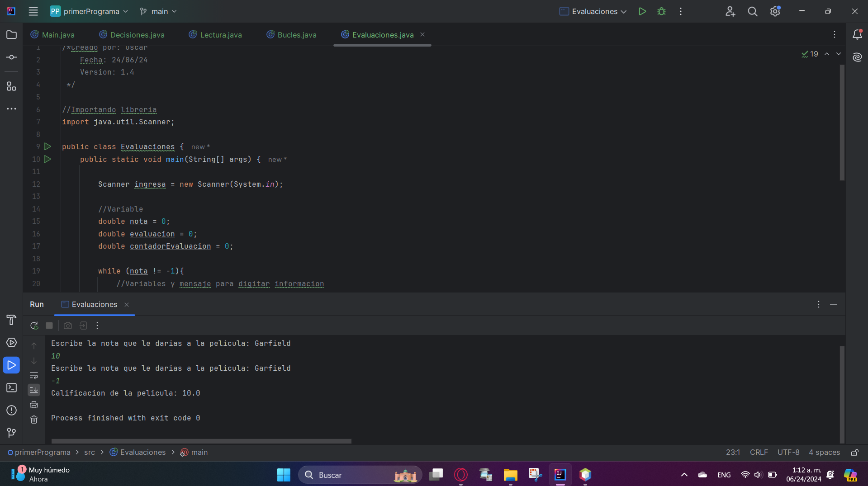Open the Structure tool window
Image resolution: width=868 pixels, height=486 pixels.
coord(11,86)
